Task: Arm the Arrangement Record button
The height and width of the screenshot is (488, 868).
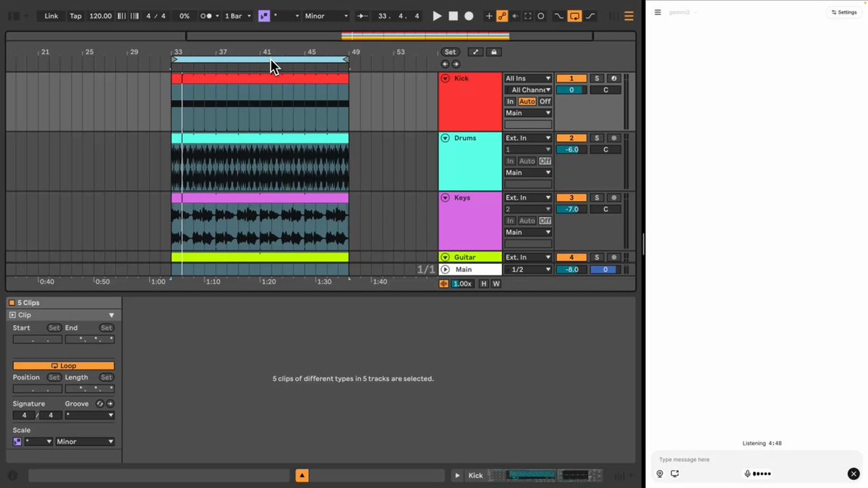Action: point(469,16)
